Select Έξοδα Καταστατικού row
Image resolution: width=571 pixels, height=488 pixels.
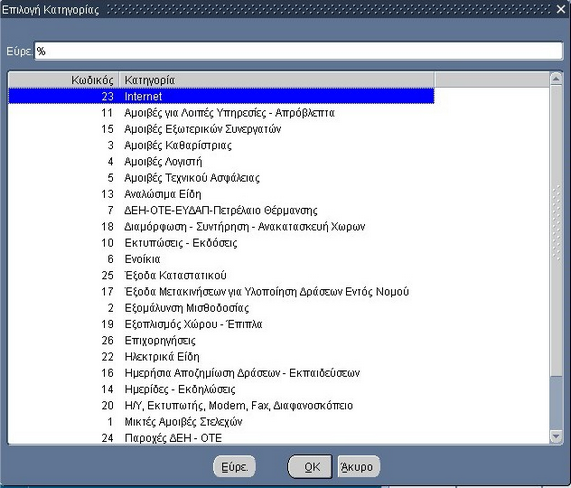221,275
